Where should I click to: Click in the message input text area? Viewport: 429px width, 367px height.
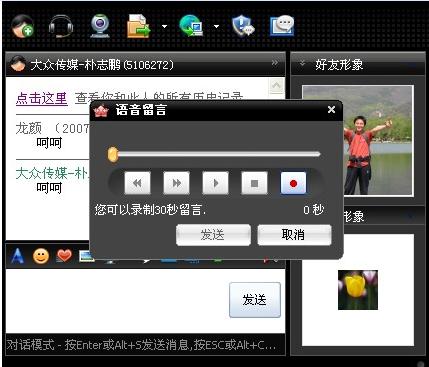(x=117, y=301)
